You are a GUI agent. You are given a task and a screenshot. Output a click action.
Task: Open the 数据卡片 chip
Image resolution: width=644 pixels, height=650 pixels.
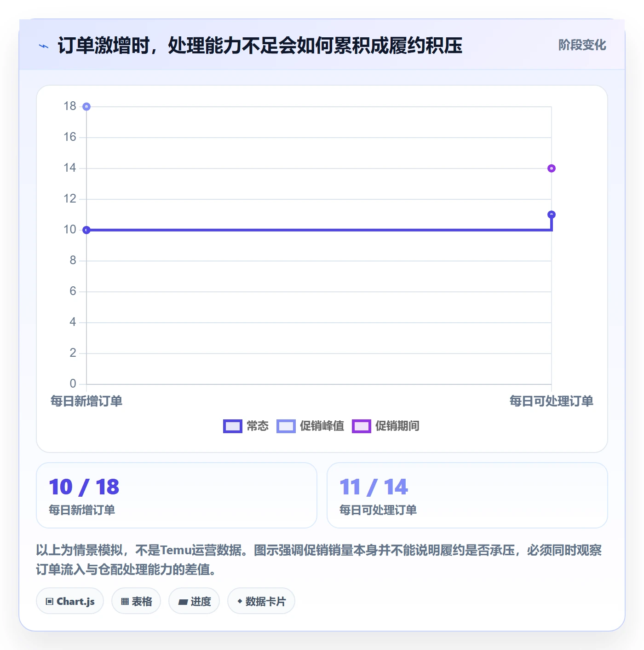click(261, 601)
